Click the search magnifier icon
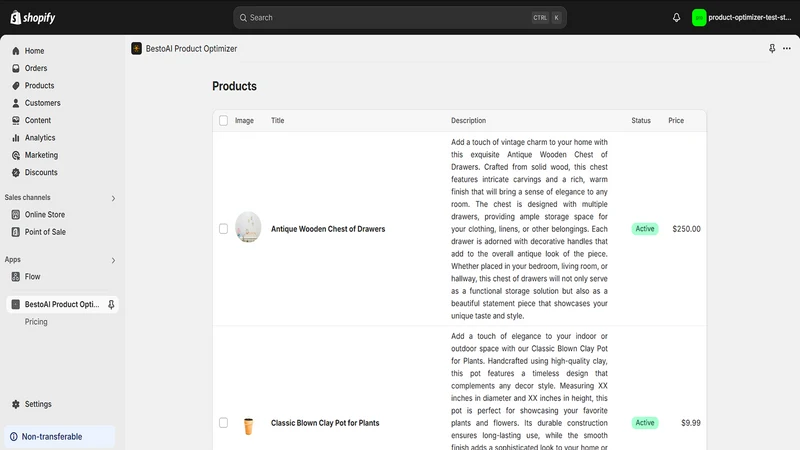 tap(243, 18)
